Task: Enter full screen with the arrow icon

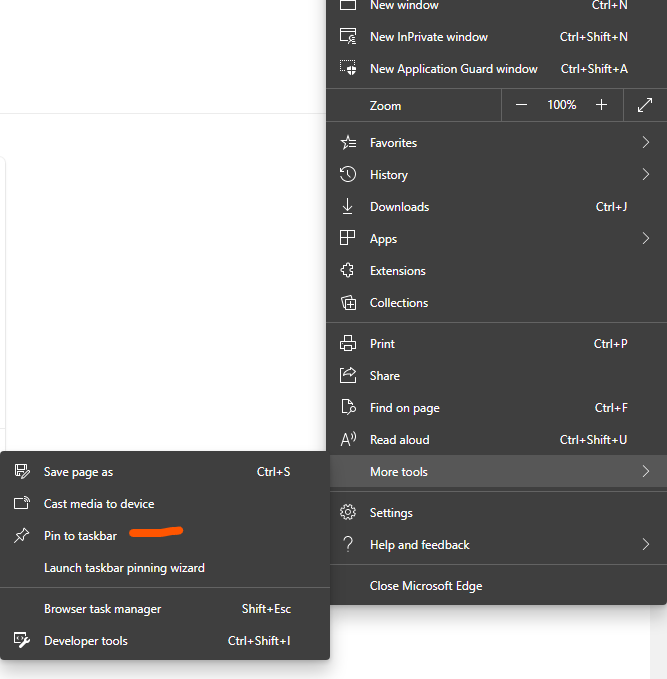Action: coord(645,105)
